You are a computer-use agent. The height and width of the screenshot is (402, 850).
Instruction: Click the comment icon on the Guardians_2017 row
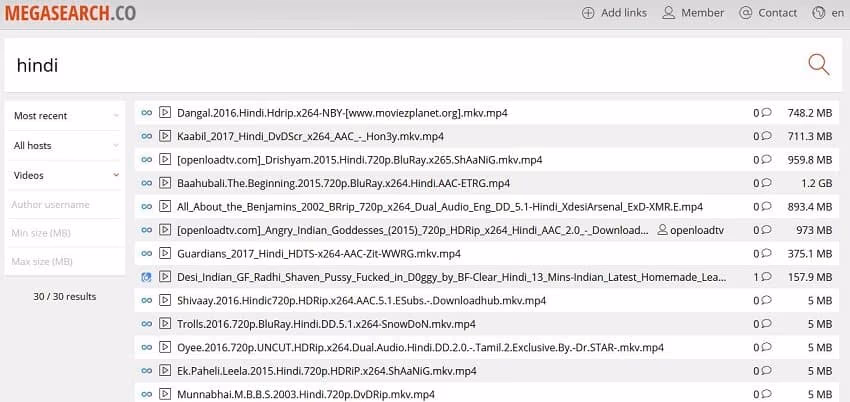click(766, 253)
